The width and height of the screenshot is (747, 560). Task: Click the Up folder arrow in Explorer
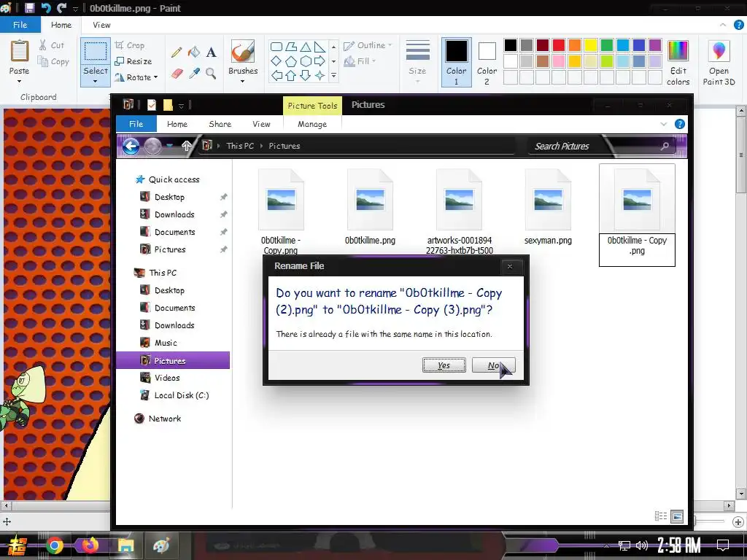186,146
